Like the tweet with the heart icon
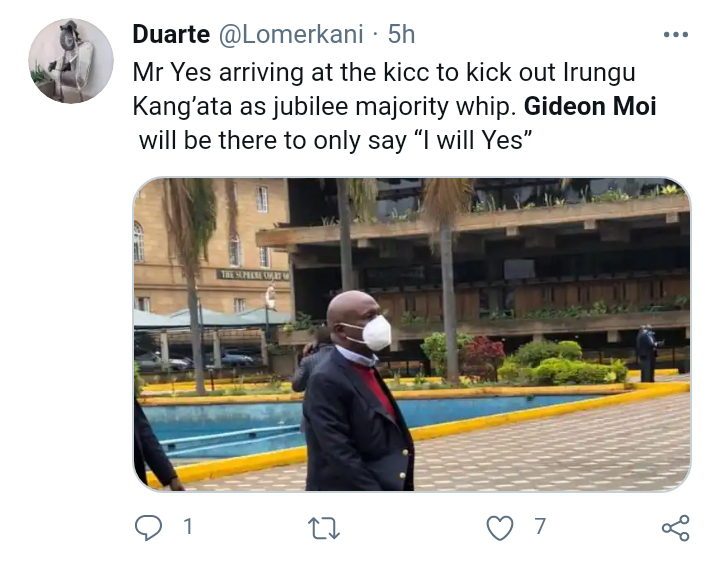The image size is (720, 563). pyautogui.click(x=500, y=528)
